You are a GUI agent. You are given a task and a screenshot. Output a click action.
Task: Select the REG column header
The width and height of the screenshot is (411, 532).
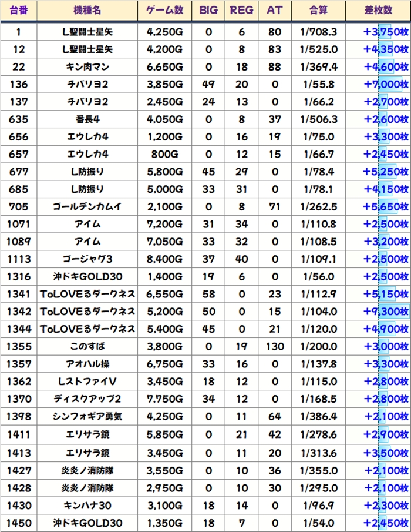pyautogui.click(x=241, y=11)
